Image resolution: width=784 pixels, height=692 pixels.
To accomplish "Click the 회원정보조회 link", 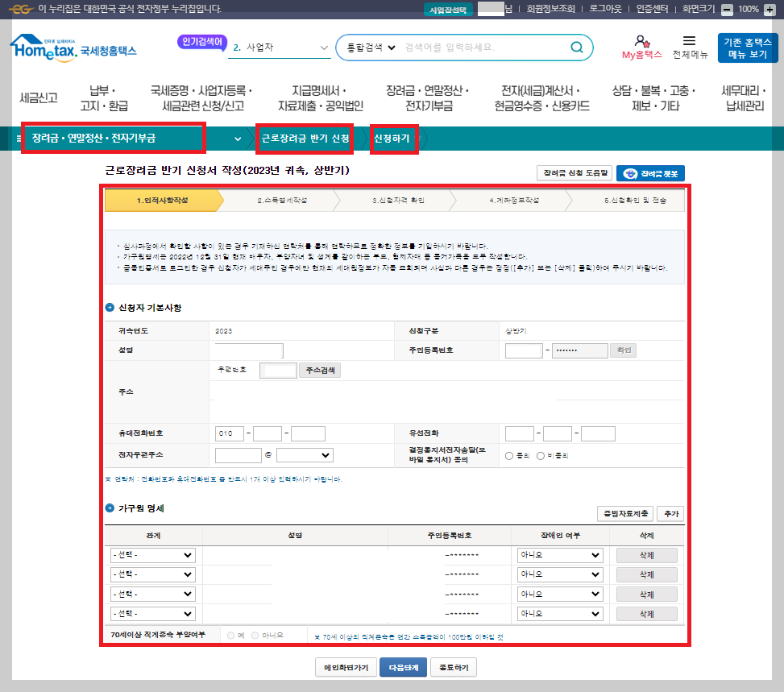I will click(x=550, y=9).
